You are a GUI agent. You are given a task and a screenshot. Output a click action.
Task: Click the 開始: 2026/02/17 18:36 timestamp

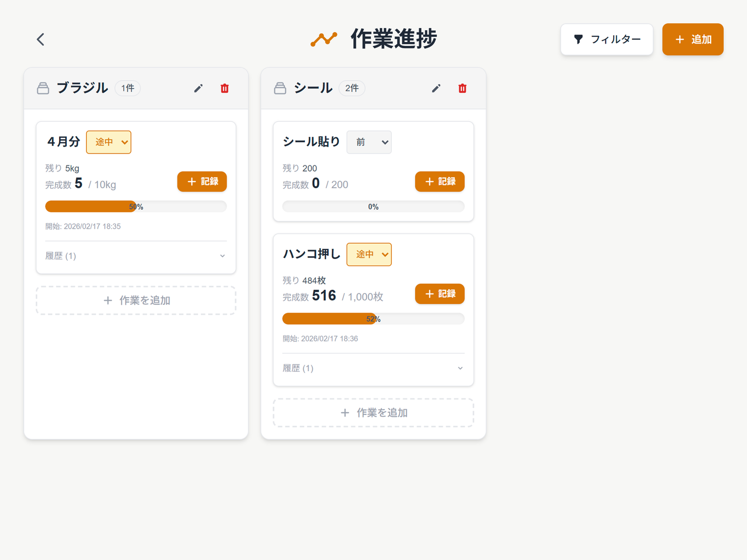(x=320, y=339)
